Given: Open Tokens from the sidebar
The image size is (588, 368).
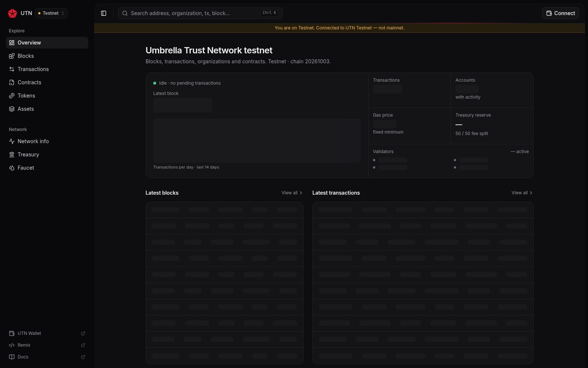Looking at the screenshot, I should click(47, 96).
